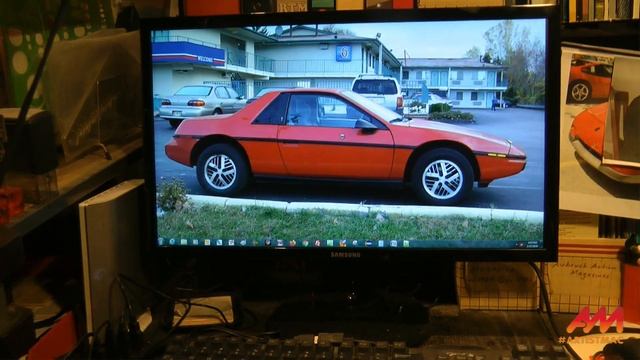Launch the Chrome icon on the taskbar
Image resolution: width=640 pixels, height=360 pixels.
(x=305, y=243)
